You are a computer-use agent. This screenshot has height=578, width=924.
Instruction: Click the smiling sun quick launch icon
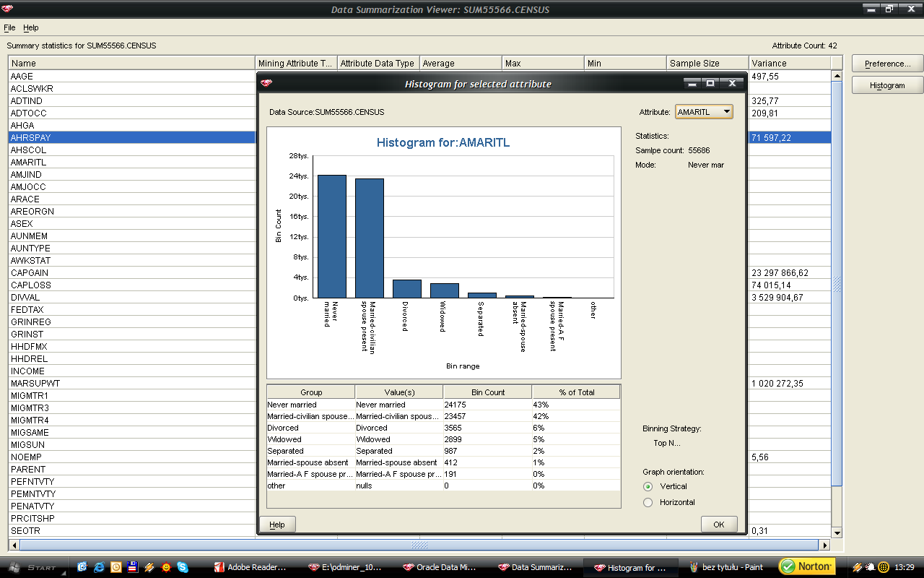tap(166, 567)
